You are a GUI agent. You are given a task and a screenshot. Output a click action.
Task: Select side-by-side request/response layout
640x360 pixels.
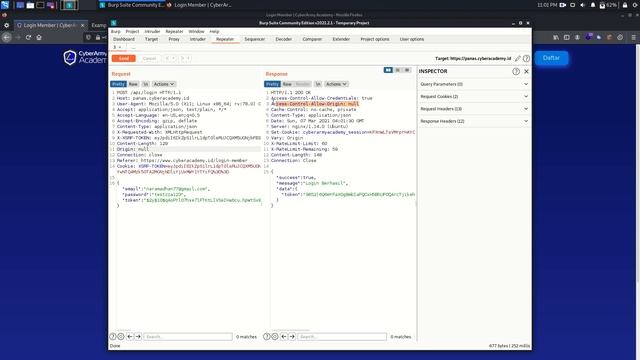pos(388,70)
